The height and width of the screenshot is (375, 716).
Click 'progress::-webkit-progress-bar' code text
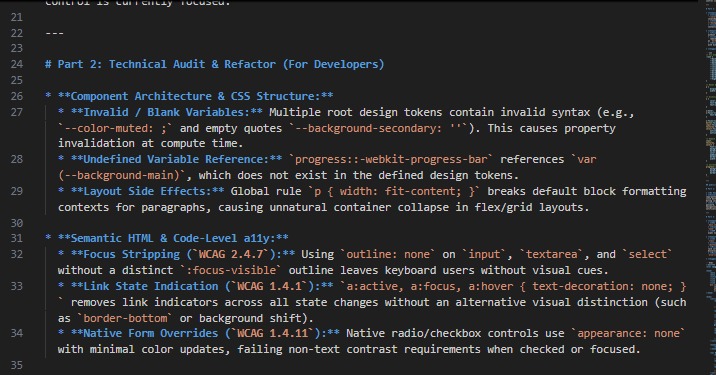[x=391, y=159]
